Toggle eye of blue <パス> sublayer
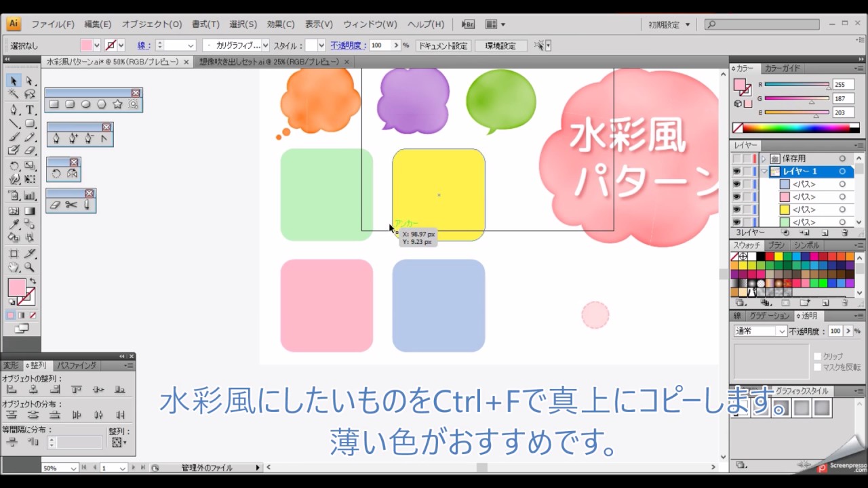The width and height of the screenshot is (868, 488). click(x=736, y=184)
